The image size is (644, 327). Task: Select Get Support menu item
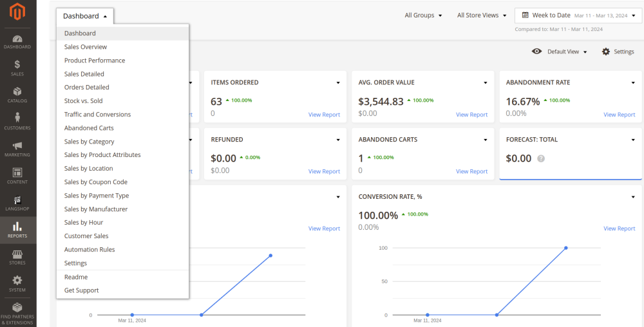coord(123,290)
